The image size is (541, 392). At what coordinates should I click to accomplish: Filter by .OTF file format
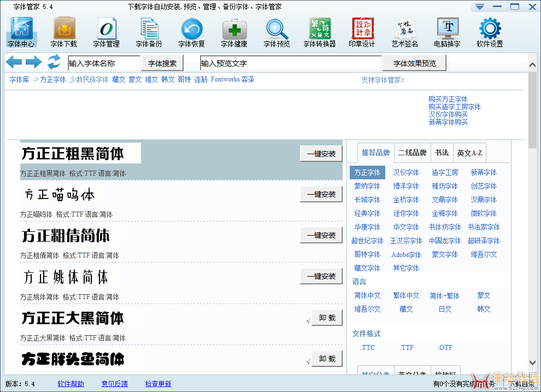click(x=445, y=348)
